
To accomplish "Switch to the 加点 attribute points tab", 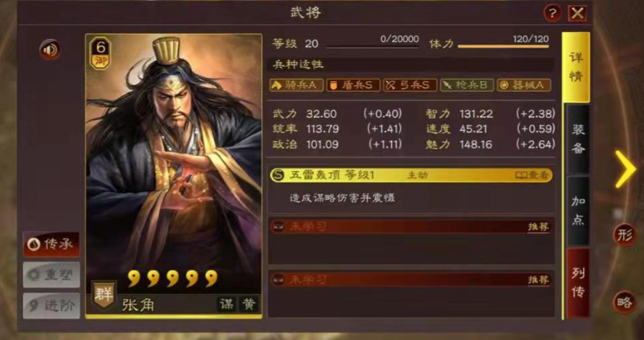I will point(578,211).
